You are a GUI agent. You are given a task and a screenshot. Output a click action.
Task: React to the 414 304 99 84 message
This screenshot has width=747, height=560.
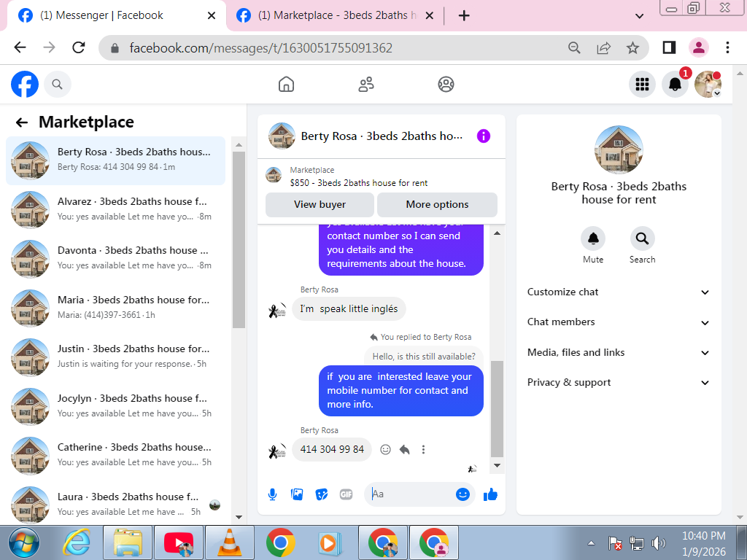[385, 449]
